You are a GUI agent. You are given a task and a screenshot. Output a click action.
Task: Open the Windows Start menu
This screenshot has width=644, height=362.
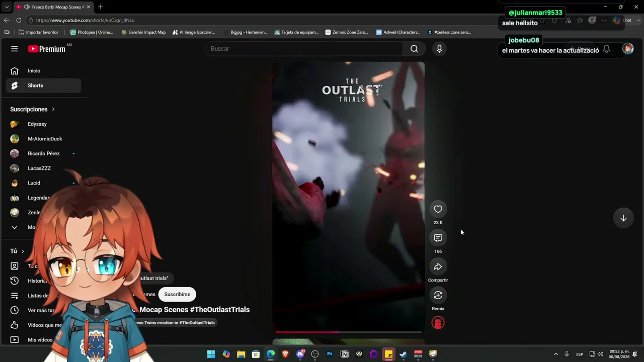[211, 354]
